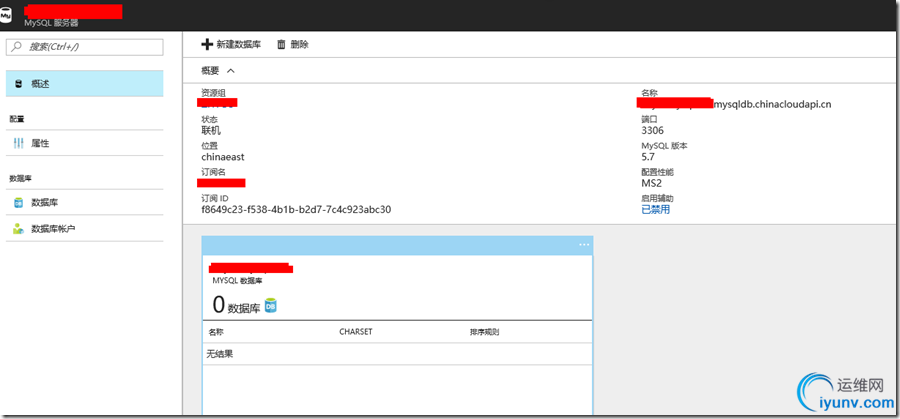This screenshot has width=900, height=419.
Task: Click the 新建数据库 button
Action: click(231, 44)
